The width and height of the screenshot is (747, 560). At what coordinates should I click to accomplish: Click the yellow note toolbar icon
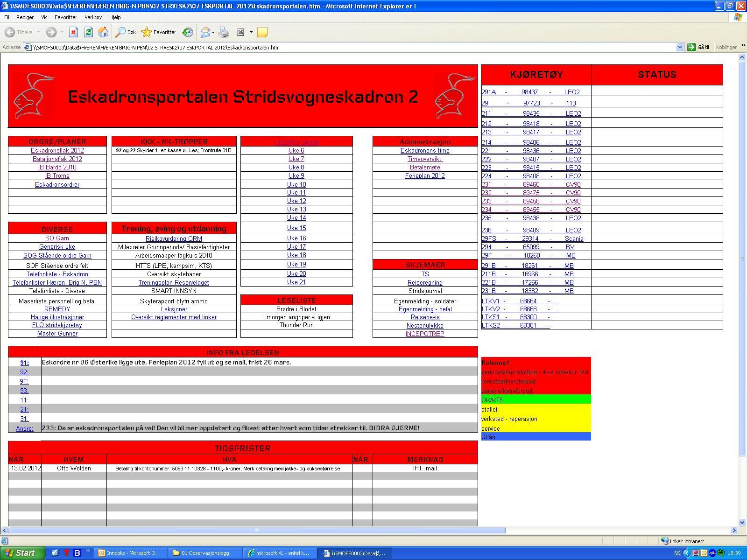click(262, 32)
